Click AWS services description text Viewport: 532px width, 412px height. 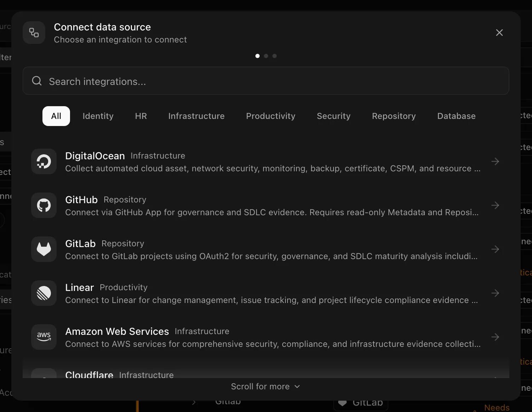273,344
